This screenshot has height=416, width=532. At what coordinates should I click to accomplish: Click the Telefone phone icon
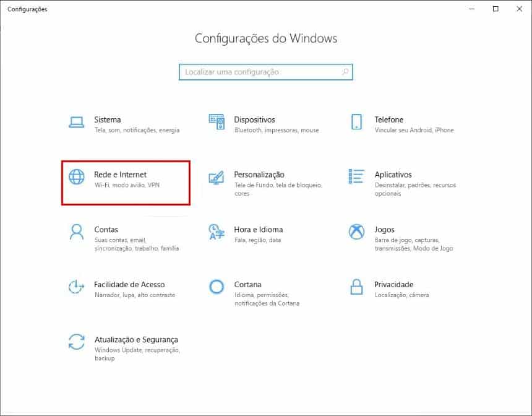356,121
